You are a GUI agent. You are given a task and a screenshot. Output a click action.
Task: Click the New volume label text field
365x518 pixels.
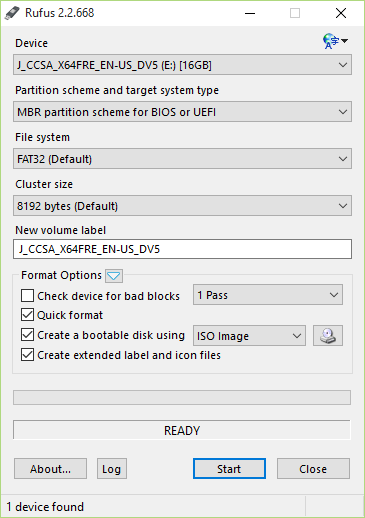[182, 249]
